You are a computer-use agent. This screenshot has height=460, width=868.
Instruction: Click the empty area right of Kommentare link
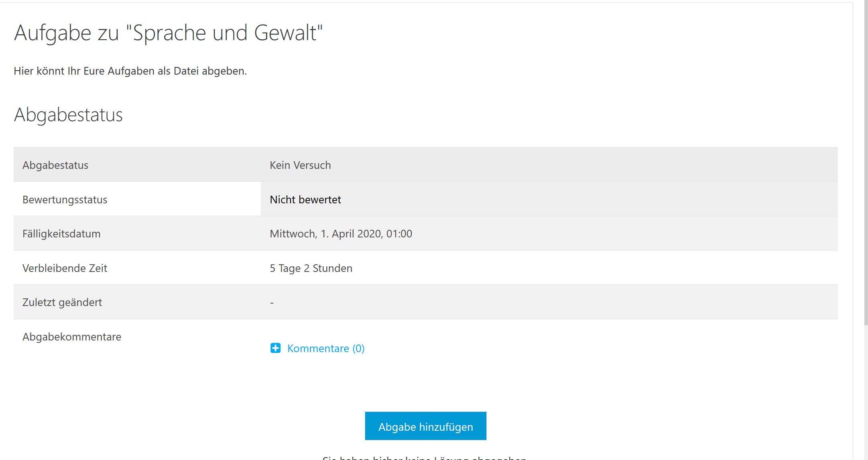[x=562, y=349]
